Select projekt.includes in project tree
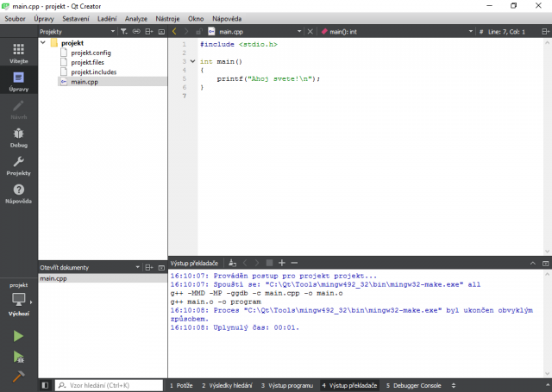552x392 pixels. (94, 72)
